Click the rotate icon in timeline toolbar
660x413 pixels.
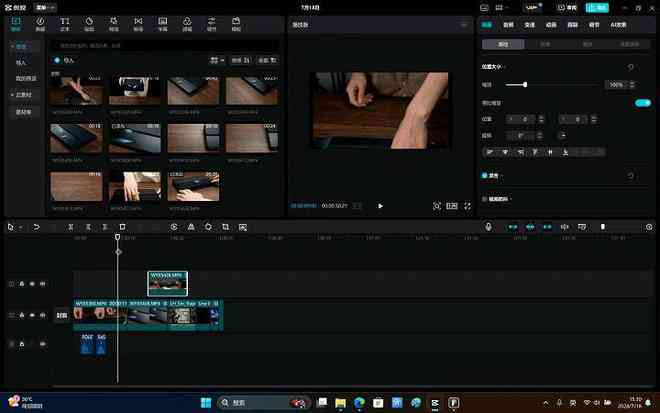tap(208, 227)
